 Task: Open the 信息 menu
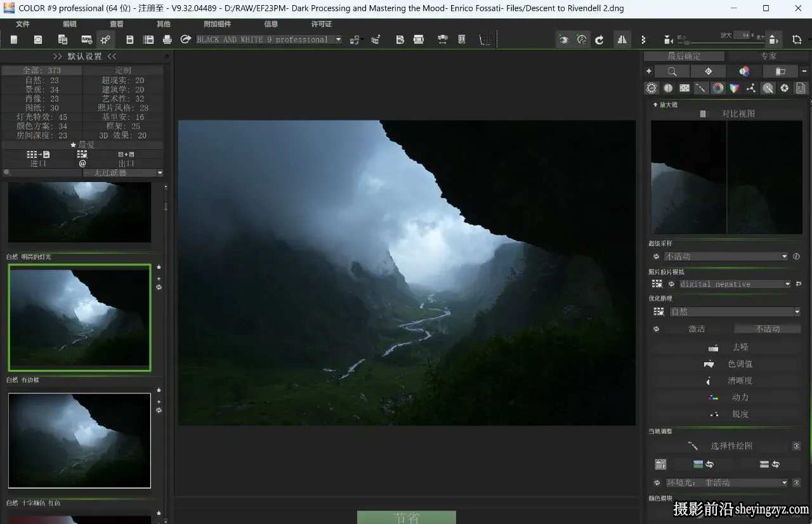tap(271, 23)
